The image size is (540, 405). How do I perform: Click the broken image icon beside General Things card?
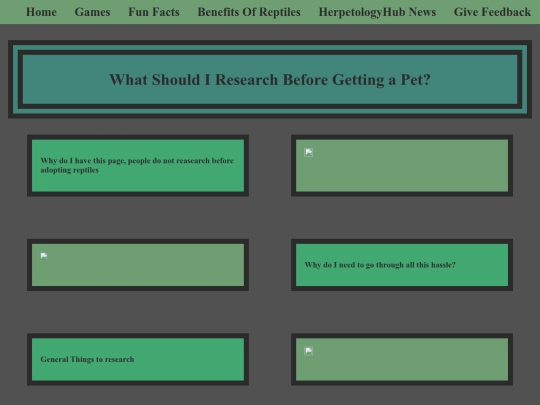(x=309, y=351)
